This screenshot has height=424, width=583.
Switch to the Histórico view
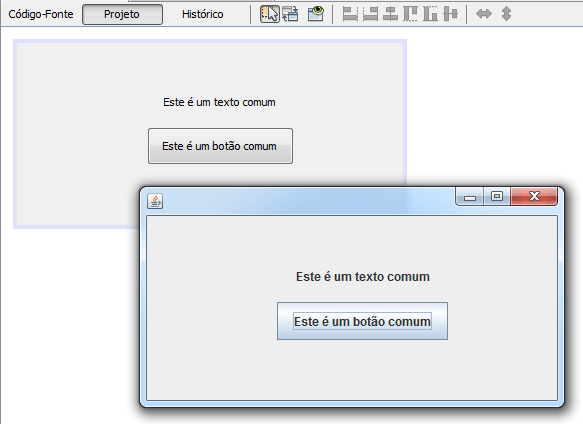click(203, 14)
